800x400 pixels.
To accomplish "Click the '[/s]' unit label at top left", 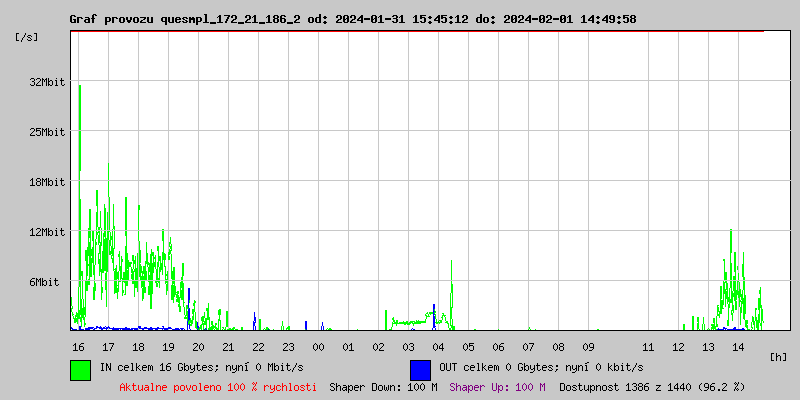I will 27,37.
